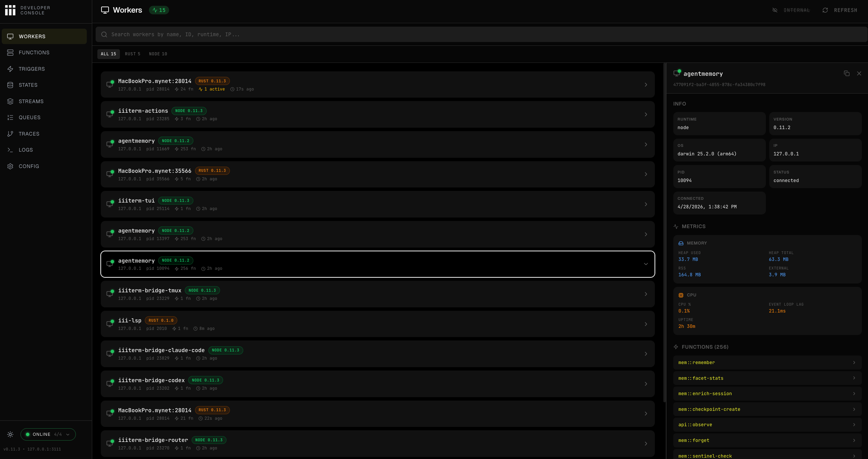The width and height of the screenshot is (868, 459).
Task: Expand iiiterm-bridge-tmux row chevron
Action: pos(646,294)
